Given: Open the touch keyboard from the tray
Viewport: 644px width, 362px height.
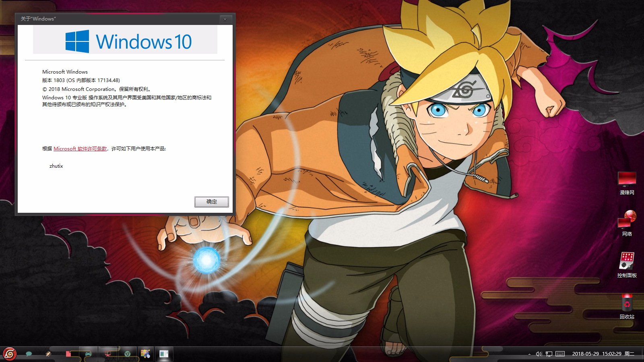Looking at the screenshot, I should coord(560,354).
